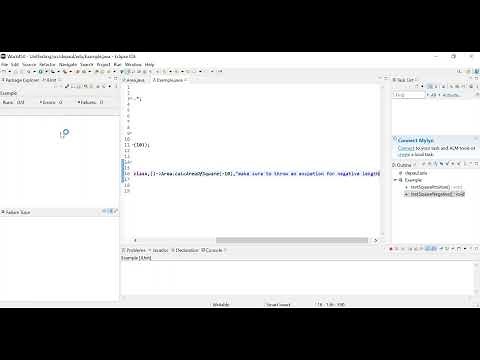Open the Refactor menu

pos(47,65)
